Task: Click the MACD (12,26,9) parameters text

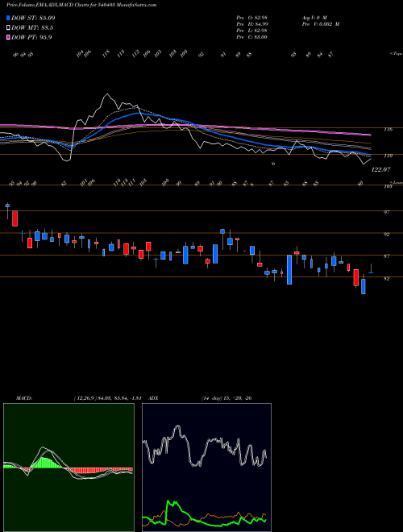Action: [x=107, y=398]
